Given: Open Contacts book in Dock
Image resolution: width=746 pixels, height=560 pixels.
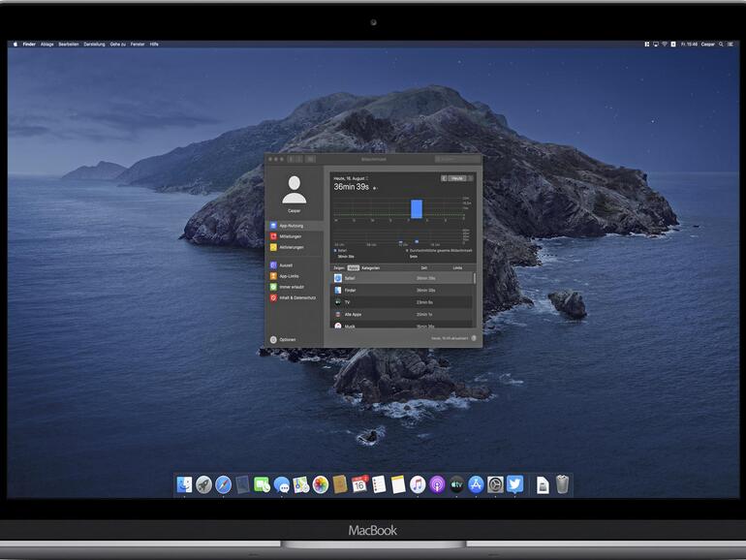Looking at the screenshot, I should tap(340, 484).
